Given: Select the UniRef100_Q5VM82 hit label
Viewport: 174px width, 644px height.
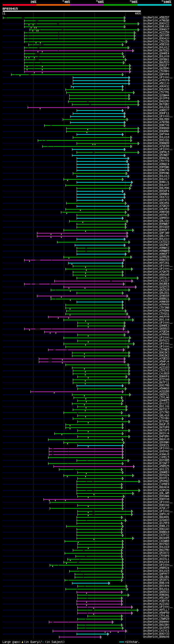Looking at the screenshot, I should click(156, 481).
